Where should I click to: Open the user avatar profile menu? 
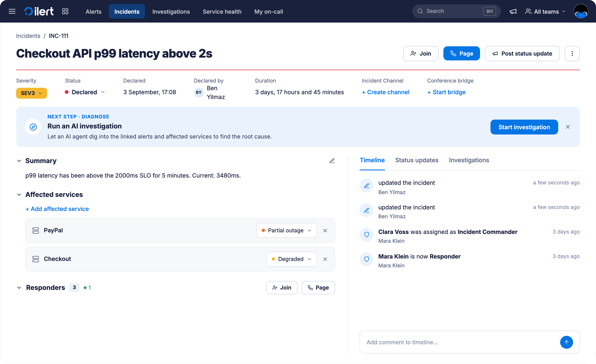click(581, 11)
